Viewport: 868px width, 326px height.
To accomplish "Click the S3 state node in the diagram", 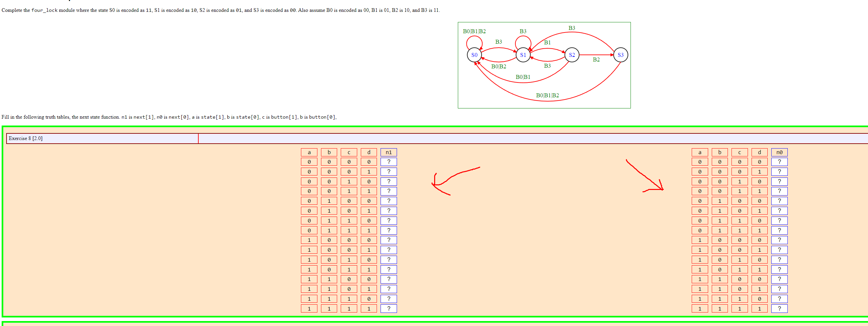I will click(621, 55).
